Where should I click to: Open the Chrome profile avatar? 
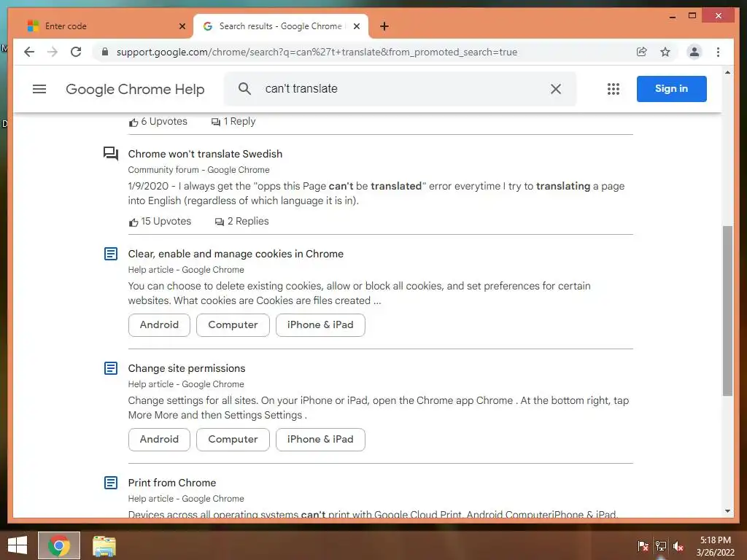click(694, 52)
